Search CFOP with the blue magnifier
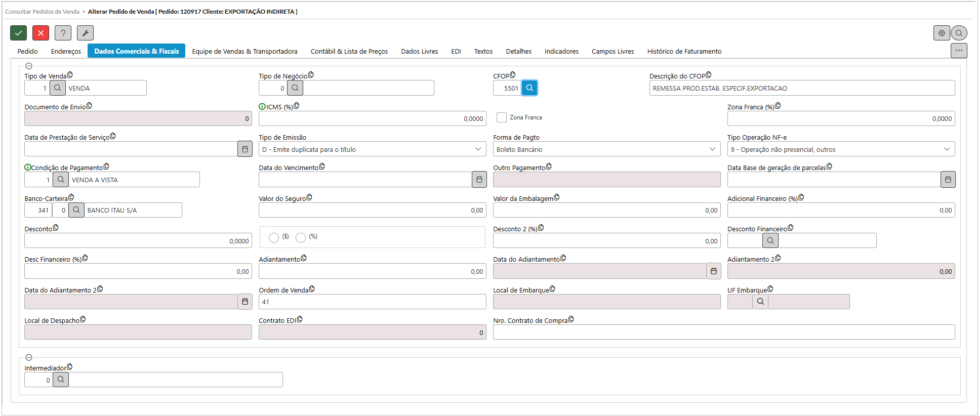This screenshot has width=980, height=416. click(529, 88)
